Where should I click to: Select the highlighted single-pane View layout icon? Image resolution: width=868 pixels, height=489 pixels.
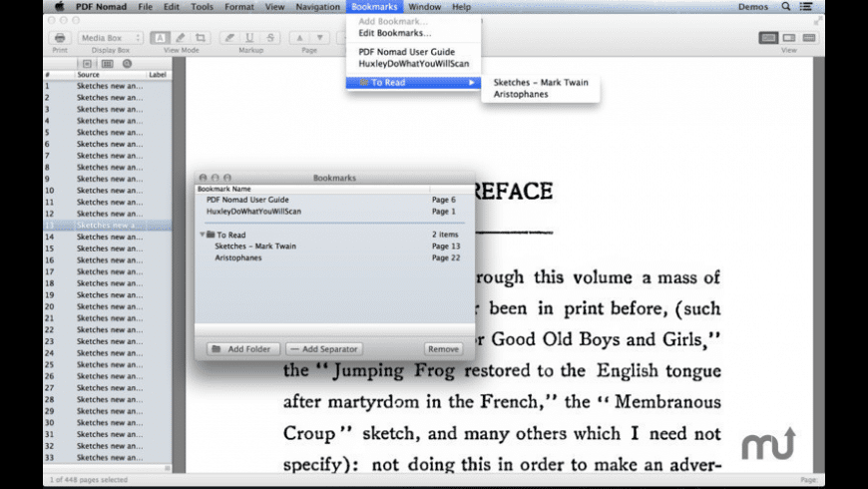(768, 38)
